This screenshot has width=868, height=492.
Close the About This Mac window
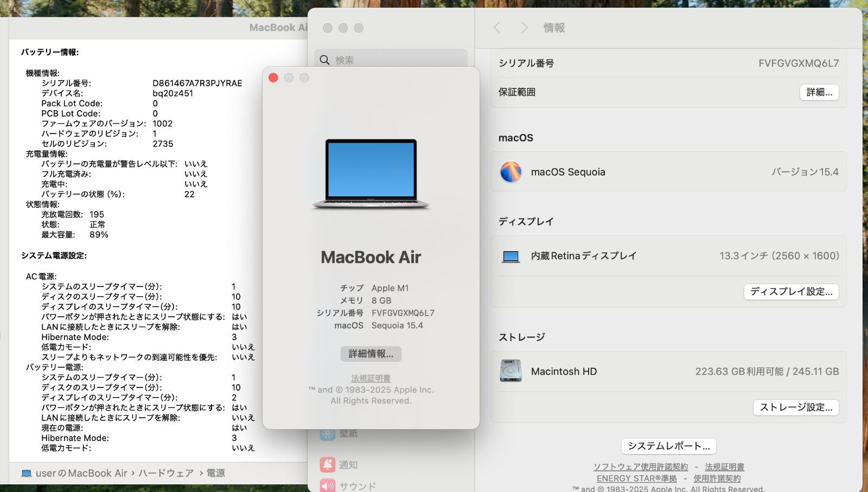coord(273,78)
